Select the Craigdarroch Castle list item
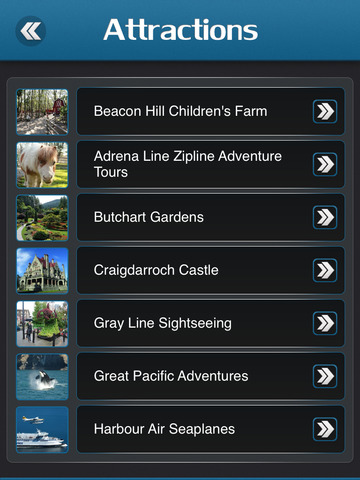The image size is (360, 480). 211,270
